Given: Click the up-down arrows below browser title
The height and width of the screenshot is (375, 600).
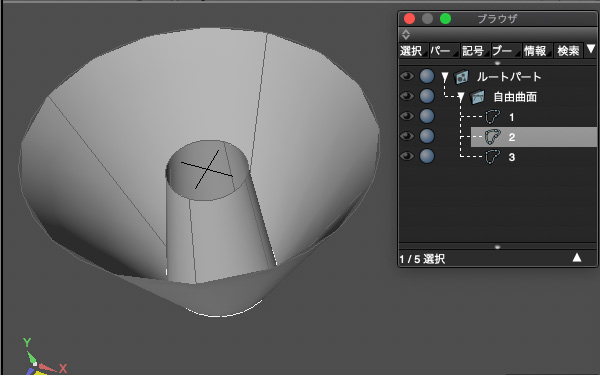Looking at the screenshot, I should [406, 34].
